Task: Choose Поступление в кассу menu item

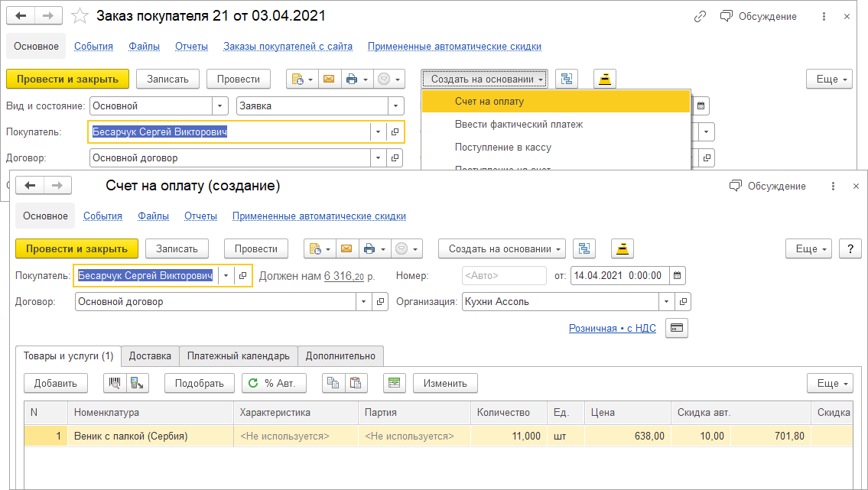Action: click(x=556, y=147)
